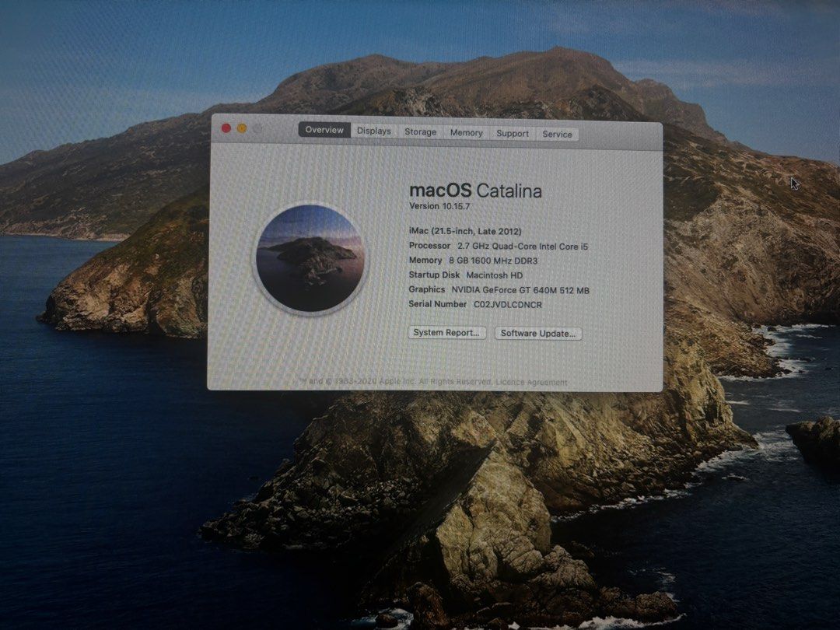This screenshot has height=630, width=840.
Task: Click the Software Update button
Action: 538,333
